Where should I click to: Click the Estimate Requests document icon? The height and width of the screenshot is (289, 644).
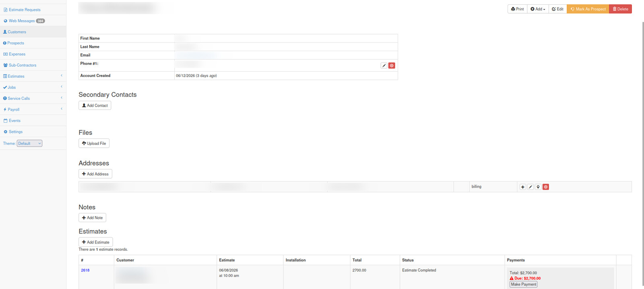[x=6, y=10]
